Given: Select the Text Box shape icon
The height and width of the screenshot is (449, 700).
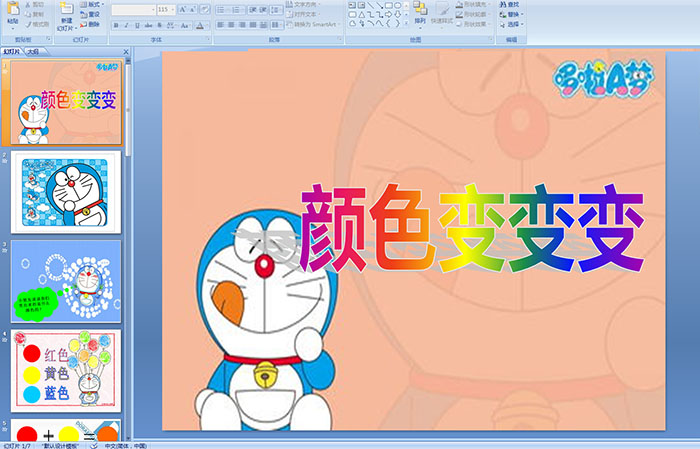Looking at the screenshot, I should point(352,5).
